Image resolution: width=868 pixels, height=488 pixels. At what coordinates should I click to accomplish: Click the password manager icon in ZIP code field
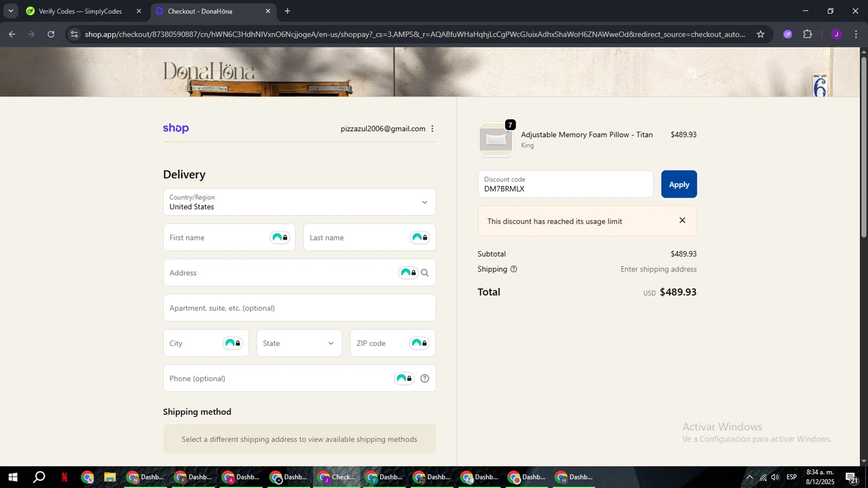tap(420, 343)
